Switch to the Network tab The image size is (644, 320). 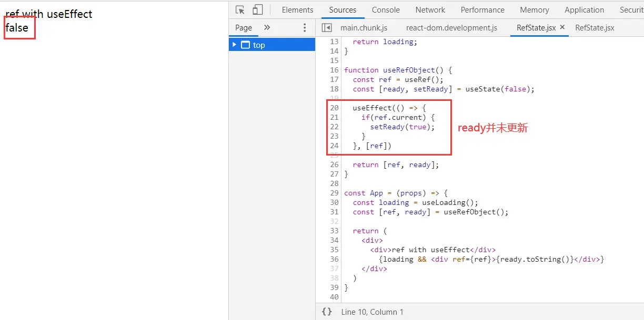coord(430,9)
